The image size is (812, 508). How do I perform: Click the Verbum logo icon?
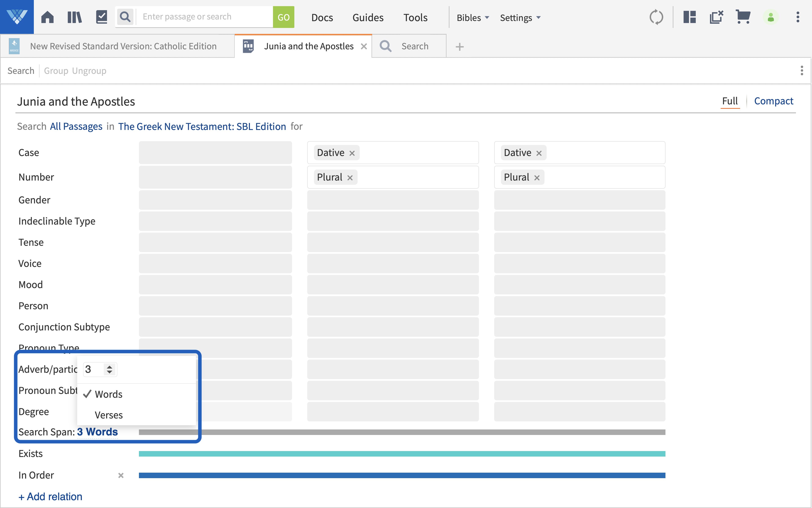[x=17, y=17]
